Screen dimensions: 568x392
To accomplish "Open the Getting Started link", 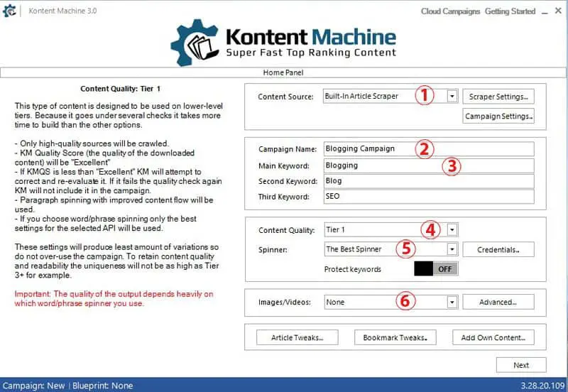I will tap(510, 11).
